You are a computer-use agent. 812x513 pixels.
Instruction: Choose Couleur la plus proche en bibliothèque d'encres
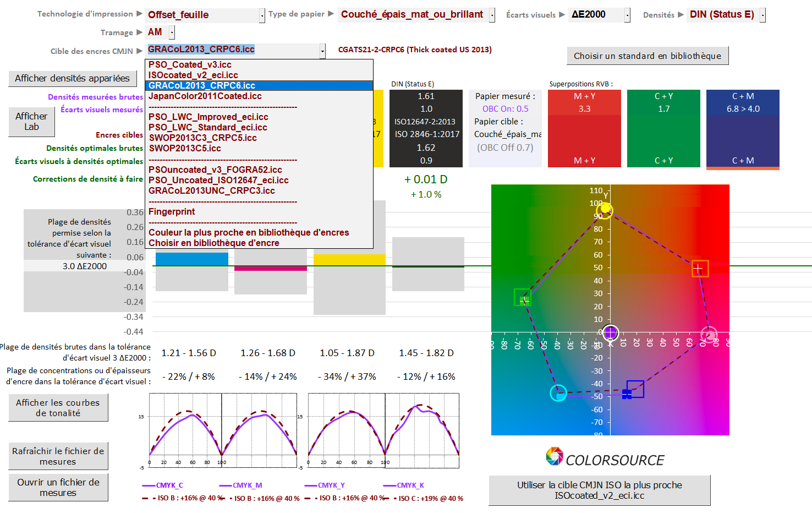(259, 233)
